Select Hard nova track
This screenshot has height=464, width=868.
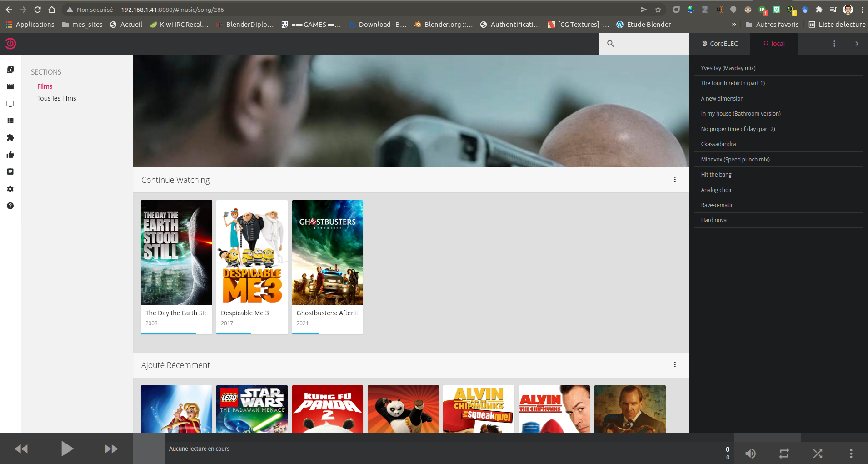pyautogui.click(x=778, y=220)
